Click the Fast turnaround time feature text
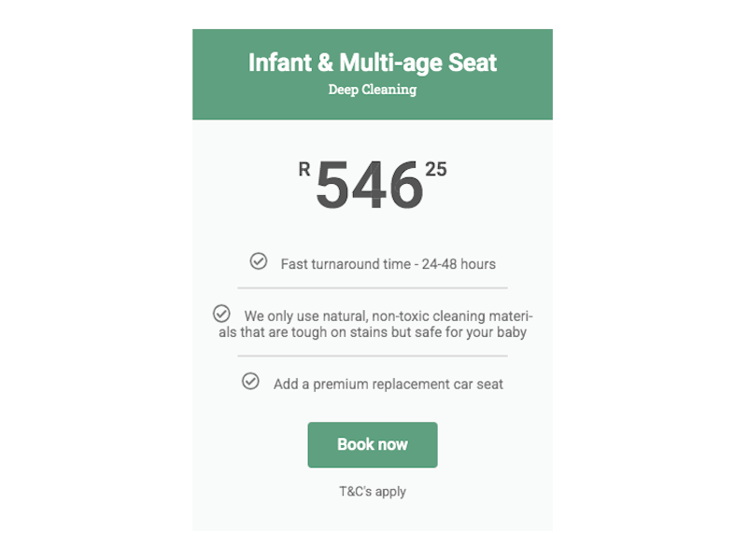 click(388, 264)
